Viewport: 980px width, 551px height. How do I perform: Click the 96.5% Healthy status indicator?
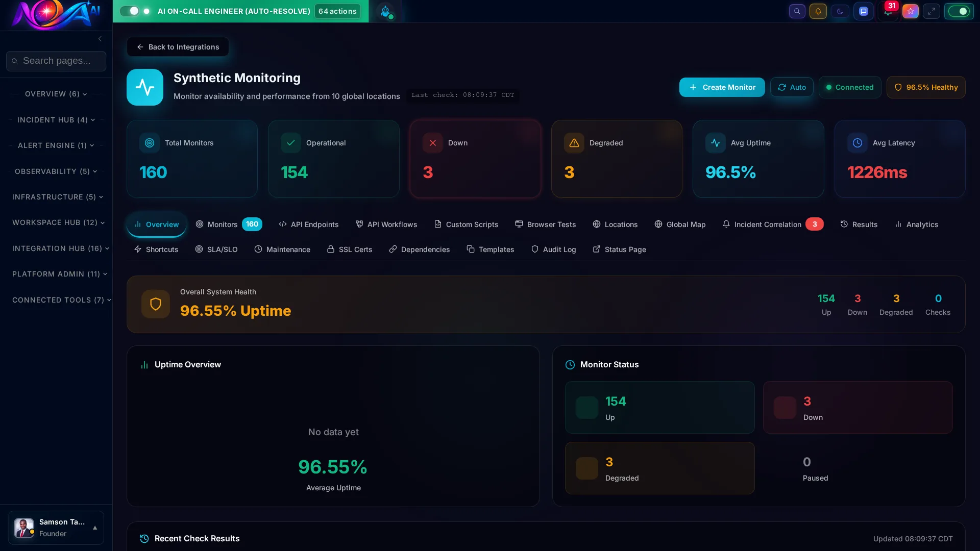coord(926,87)
